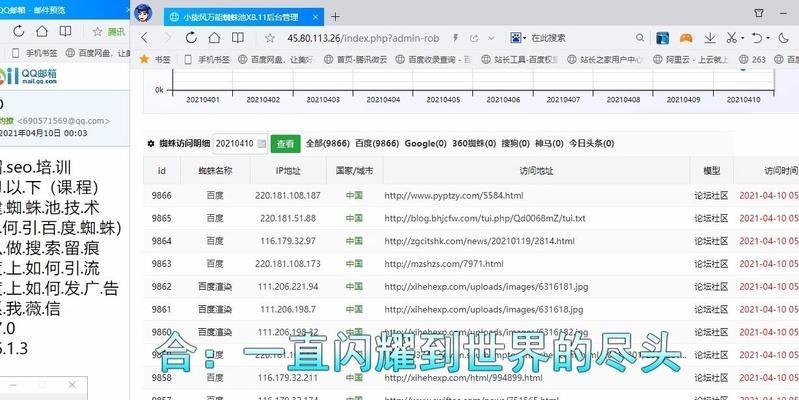Open the 书签 star bookmarks menu
This screenshot has width=799, height=400.
click(x=155, y=60)
